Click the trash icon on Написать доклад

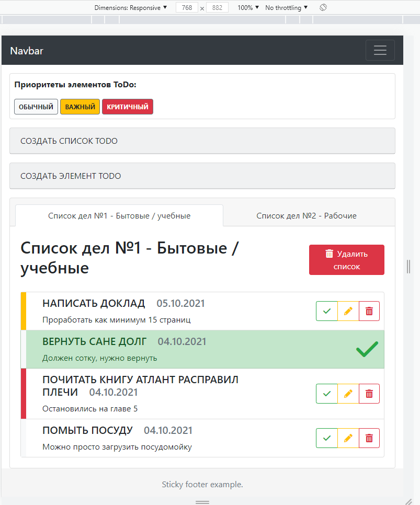point(369,311)
